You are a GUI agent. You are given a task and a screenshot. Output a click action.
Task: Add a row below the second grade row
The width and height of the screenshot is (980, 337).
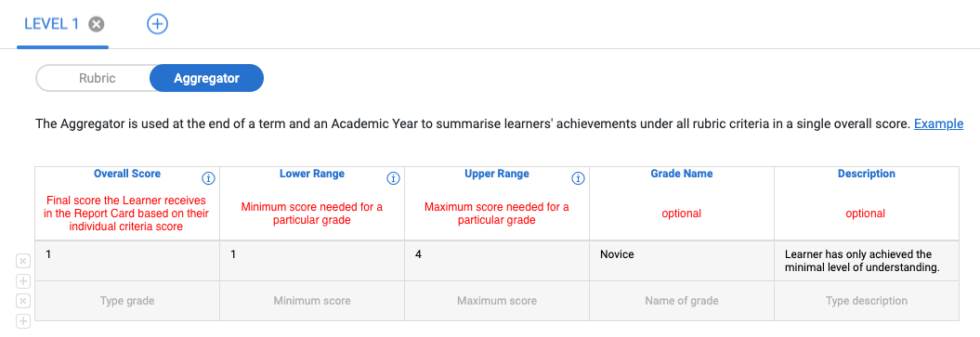pos(22,321)
